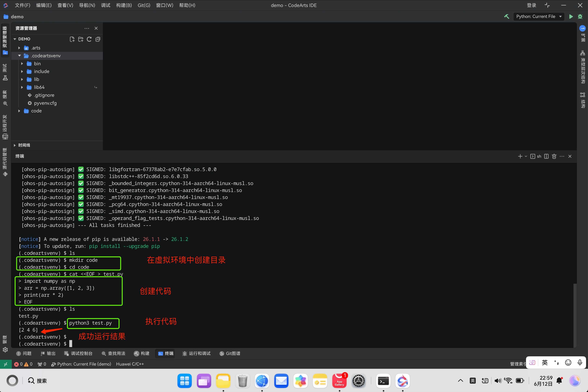
Task: Collapse the .codeartsvenv folder
Action: click(19, 55)
